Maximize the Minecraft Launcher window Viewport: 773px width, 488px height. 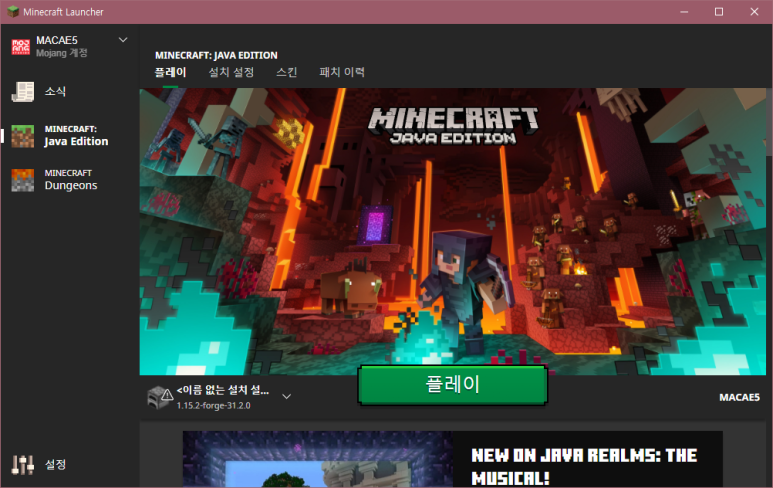[719, 12]
